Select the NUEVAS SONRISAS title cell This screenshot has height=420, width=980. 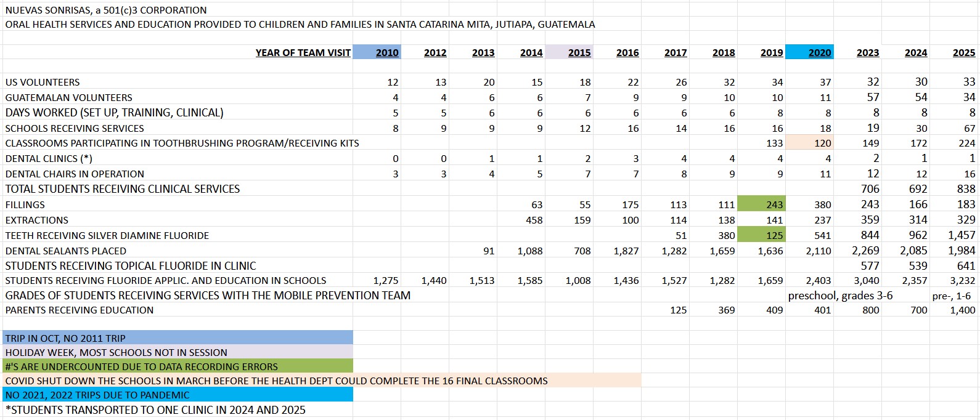(106, 10)
